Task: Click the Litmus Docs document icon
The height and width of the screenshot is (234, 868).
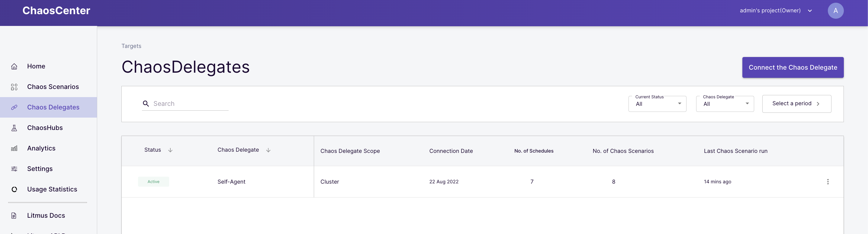Action: point(14,216)
